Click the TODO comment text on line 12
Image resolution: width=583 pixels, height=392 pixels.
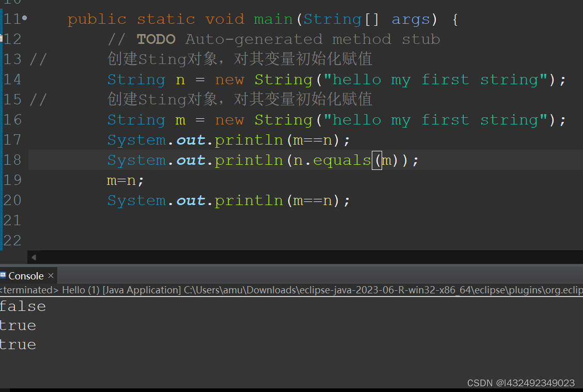click(x=156, y=39)
